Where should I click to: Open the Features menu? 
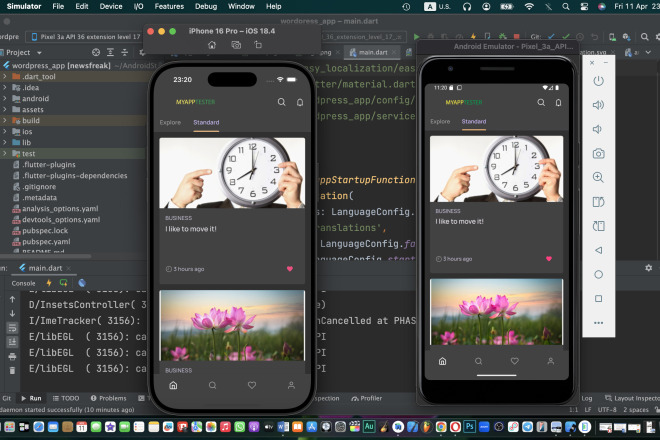pyautogui.click(x=169, y=6)
